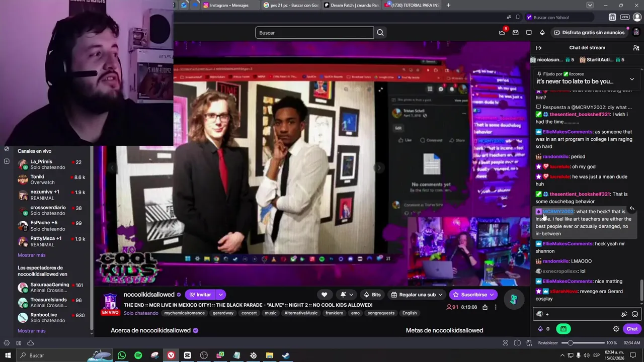Screen dimensions: 644x362
Task: Open Spotify from the taskbar
Action: click(138, 355)
